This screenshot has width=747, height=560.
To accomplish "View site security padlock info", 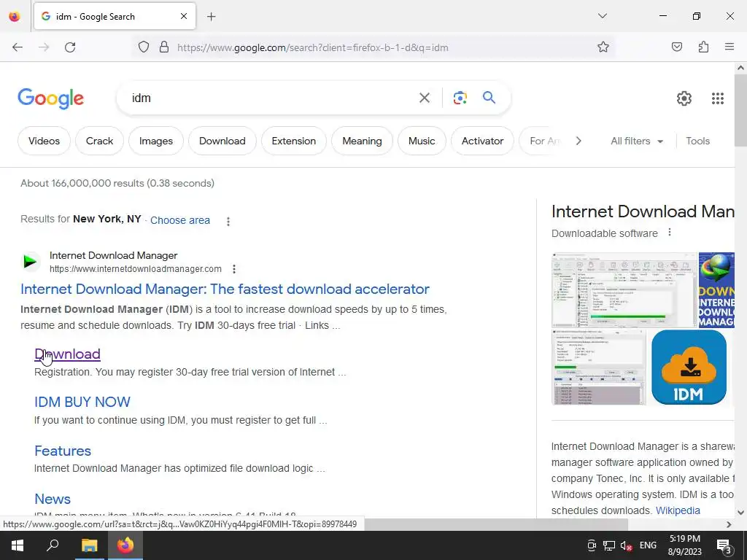I will pos(164,47).
